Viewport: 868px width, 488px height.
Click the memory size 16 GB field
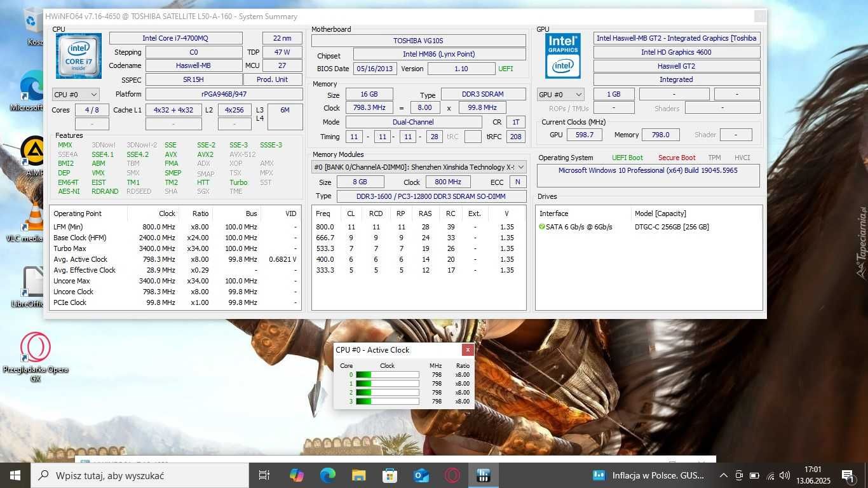tap(369, 95)
